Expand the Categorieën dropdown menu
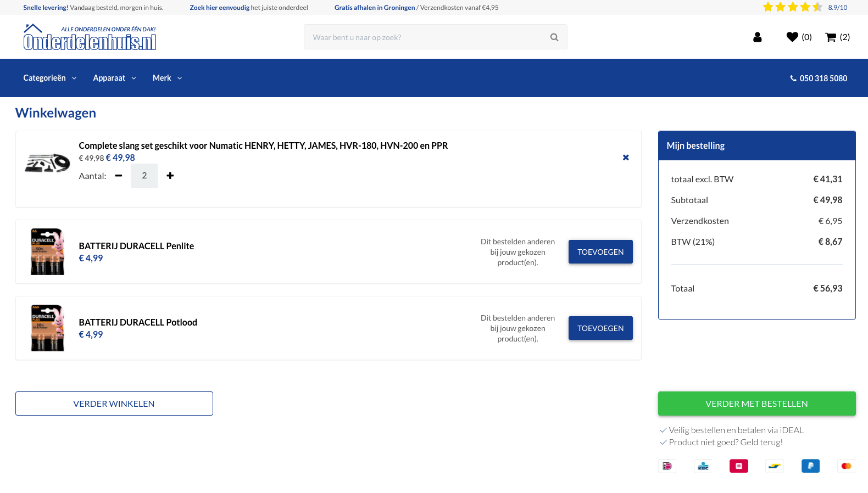The height and width of the screenshot is (493, 868). pyautogui.click(x=49, y=78)
